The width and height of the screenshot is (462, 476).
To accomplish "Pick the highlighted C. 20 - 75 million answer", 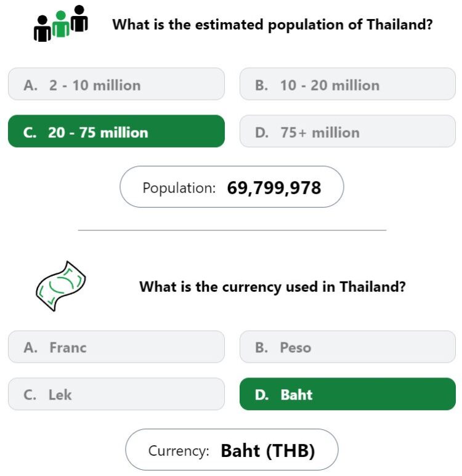I will 116,131.
